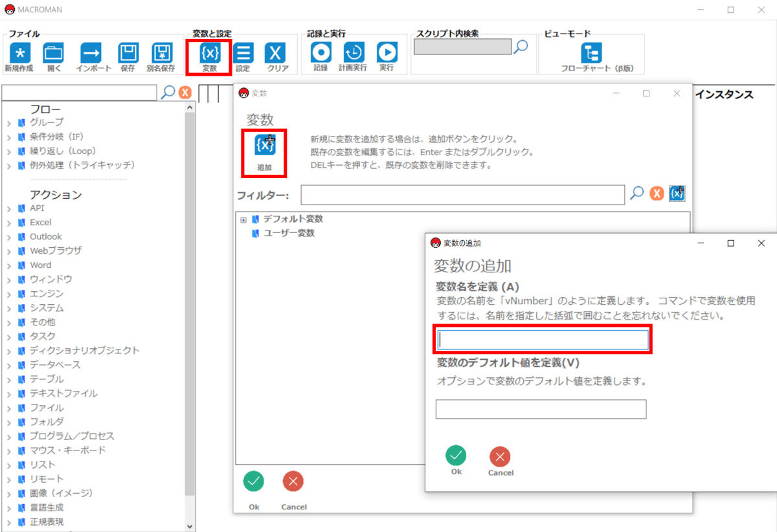Select データベース in the action list

55,364
